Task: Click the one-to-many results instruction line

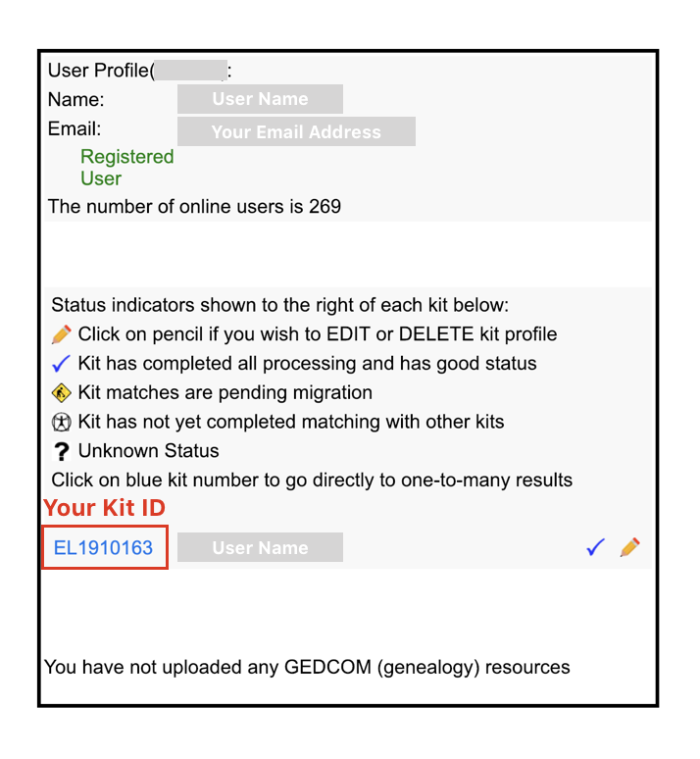Action: tap(312, 481)
